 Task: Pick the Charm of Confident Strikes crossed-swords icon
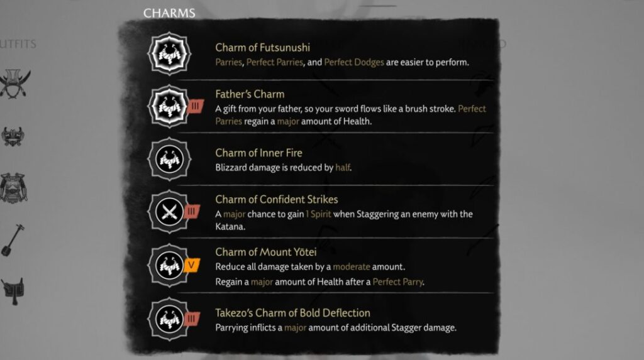tap(169, 212)
